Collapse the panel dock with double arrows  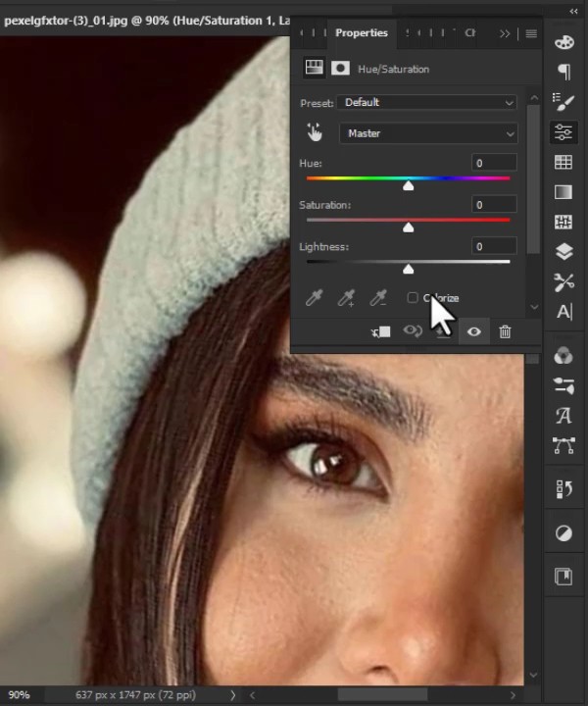coord(573,11)
